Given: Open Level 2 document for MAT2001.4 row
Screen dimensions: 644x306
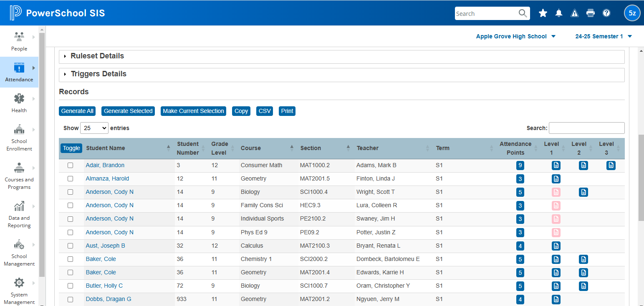Looking at the screenshot, I should coord(583,273).
